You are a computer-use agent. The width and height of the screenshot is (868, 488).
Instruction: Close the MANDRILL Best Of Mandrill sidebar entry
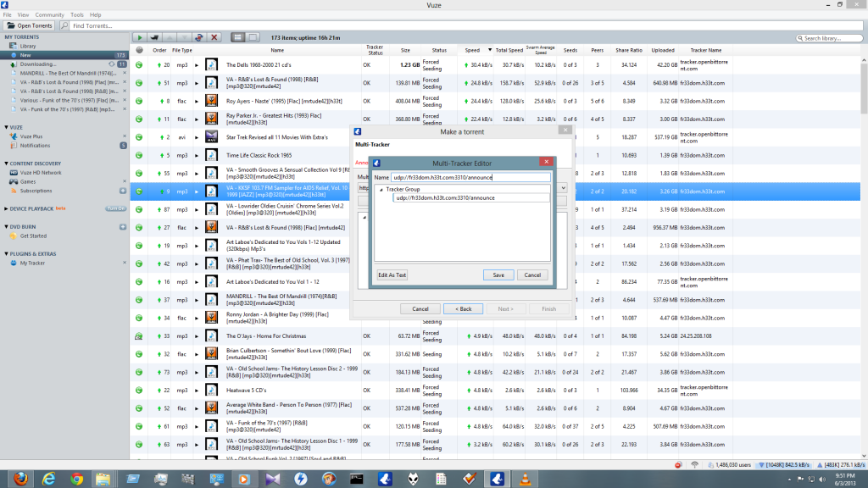point(125,73)
